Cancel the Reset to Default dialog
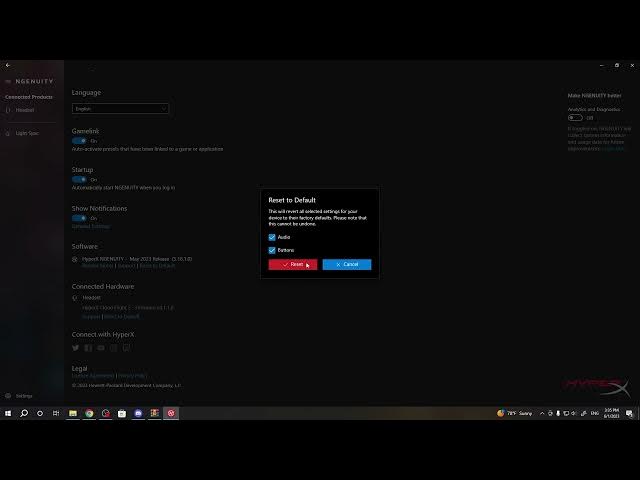This screenshot has width=640, height=480. point(347,264)
